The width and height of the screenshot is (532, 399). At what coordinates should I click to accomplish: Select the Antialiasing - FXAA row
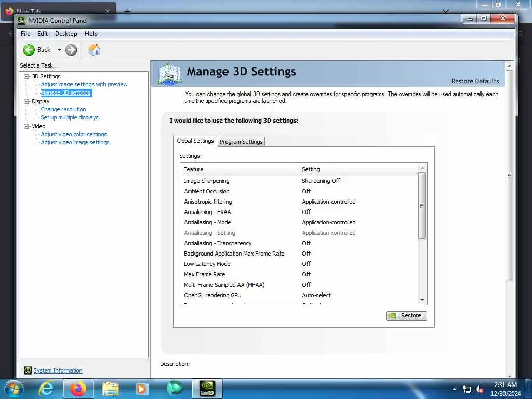[300, 212]
